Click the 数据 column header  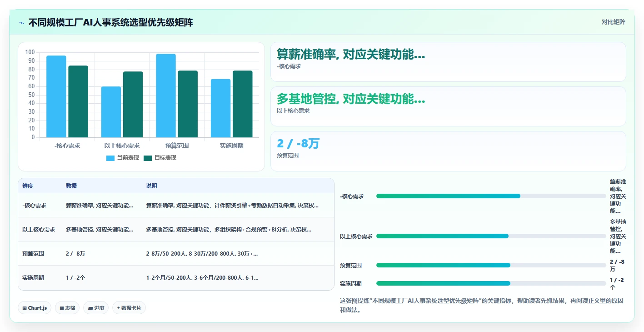coord(71,186)
